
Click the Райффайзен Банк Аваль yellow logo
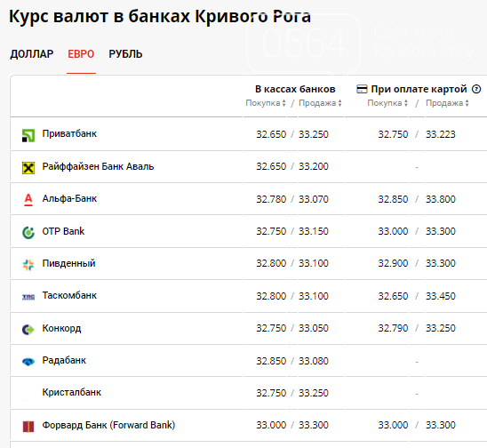(x=28, y=168)
